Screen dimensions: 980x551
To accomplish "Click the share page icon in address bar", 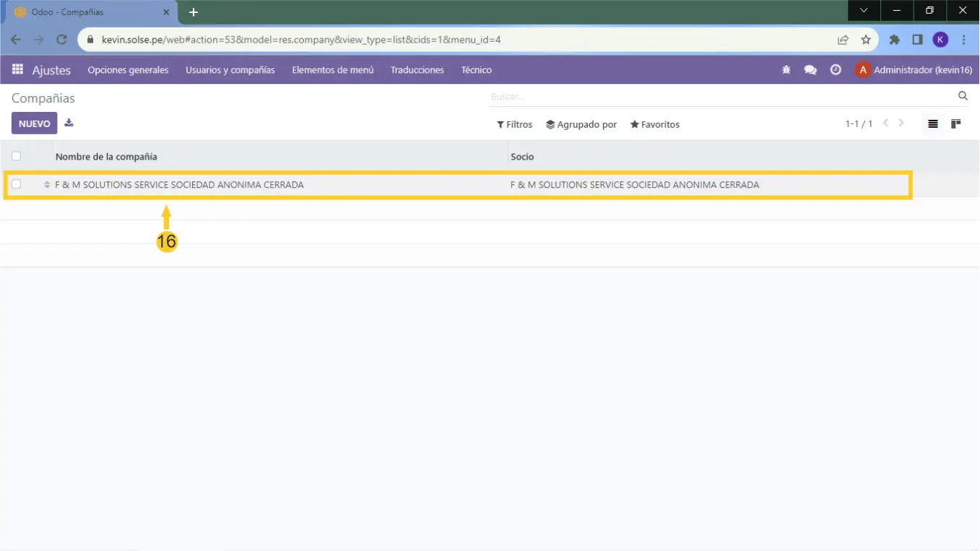I will coord(843,40).
